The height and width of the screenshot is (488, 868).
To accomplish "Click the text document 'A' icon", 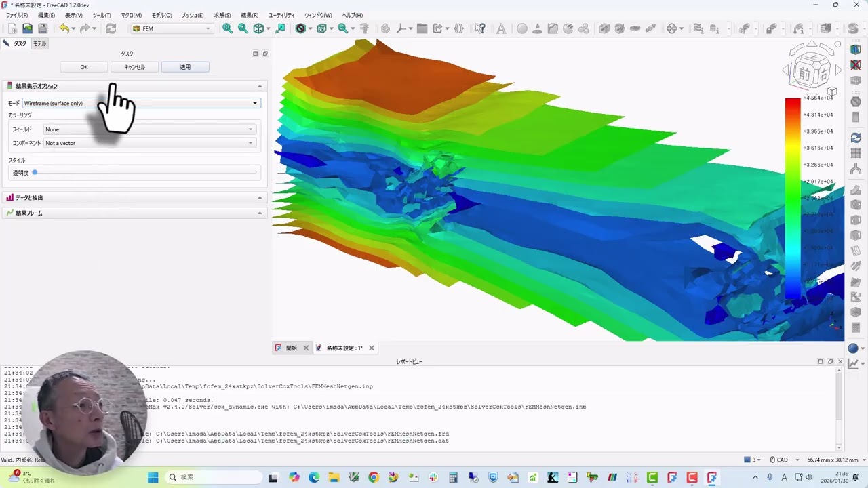I will 501,28.
